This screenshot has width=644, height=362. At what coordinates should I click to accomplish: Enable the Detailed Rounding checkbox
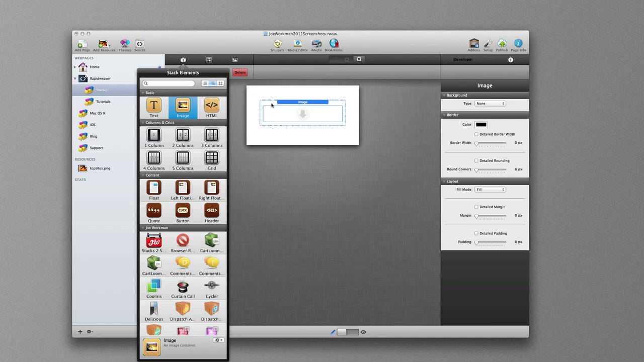click(x=476, y=160)
